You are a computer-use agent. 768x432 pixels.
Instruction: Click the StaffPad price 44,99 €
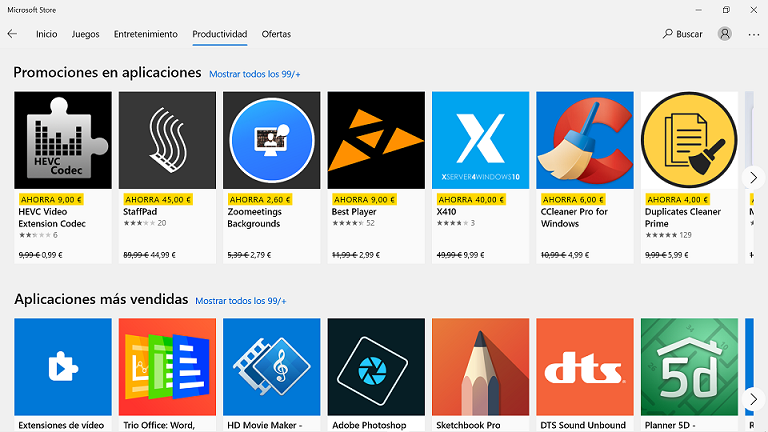click(x=163, y=255)
